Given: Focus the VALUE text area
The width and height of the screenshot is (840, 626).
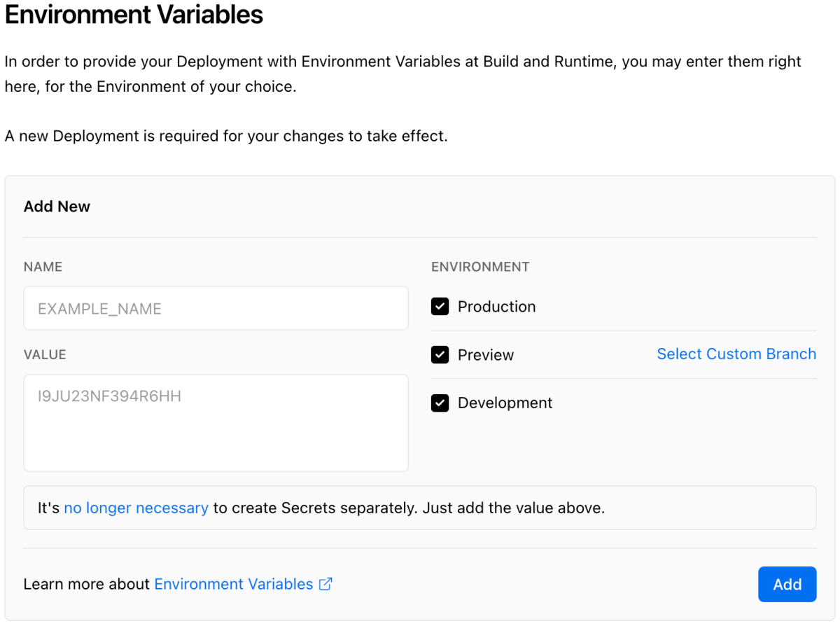Looking at the screenshot, I should tap(216, 423).
